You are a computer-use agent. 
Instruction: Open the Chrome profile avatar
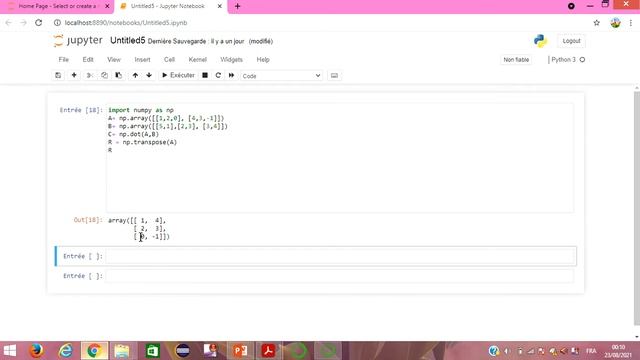click(616, 23)
